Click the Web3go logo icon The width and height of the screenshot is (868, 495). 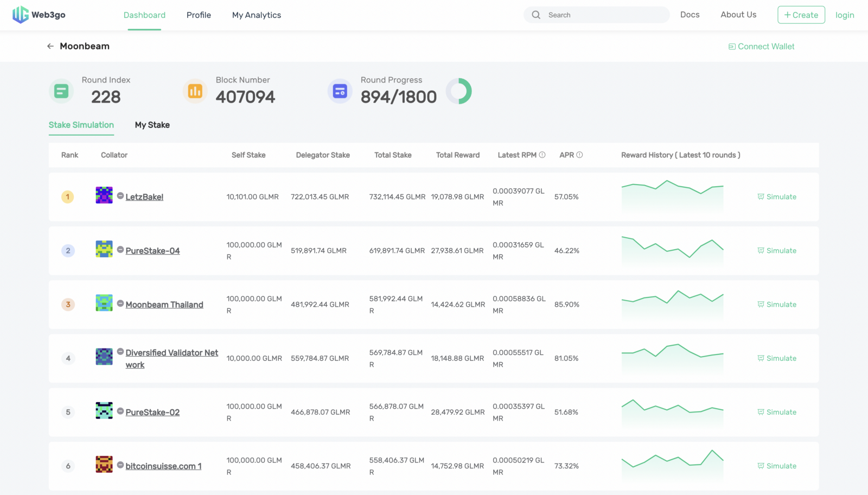coord(21,15)
